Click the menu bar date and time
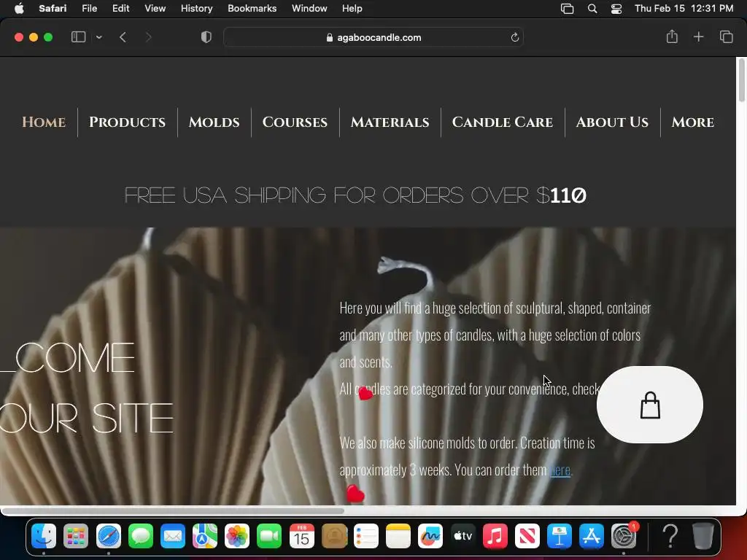The height and width of the screenshot is (560, 747). click(x=684, y=8)
